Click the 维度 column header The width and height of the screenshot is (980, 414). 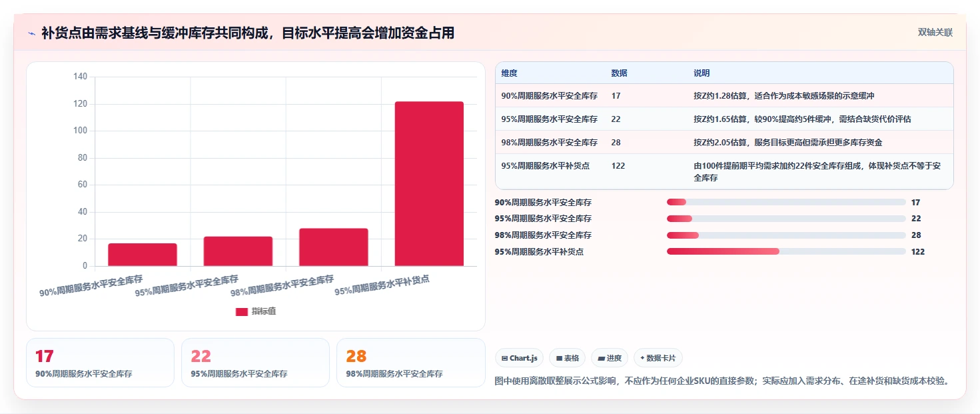coord(510,73)
